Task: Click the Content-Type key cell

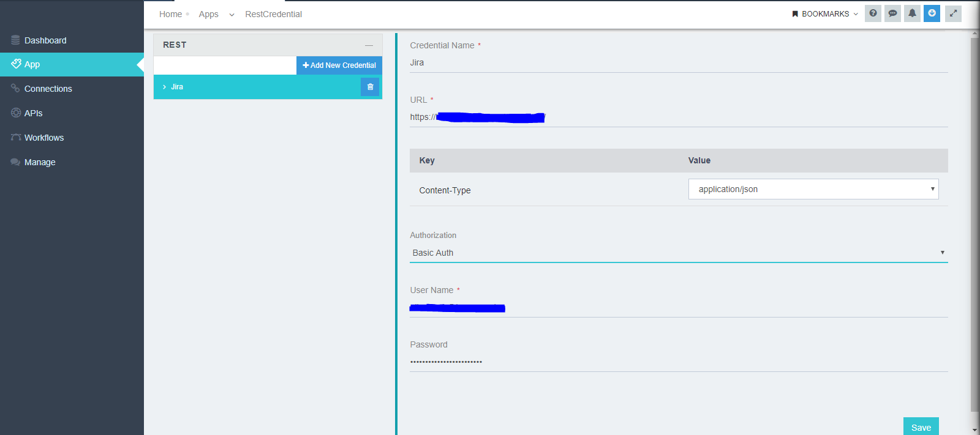Action: pyautogui.click(x=445, y=190)
